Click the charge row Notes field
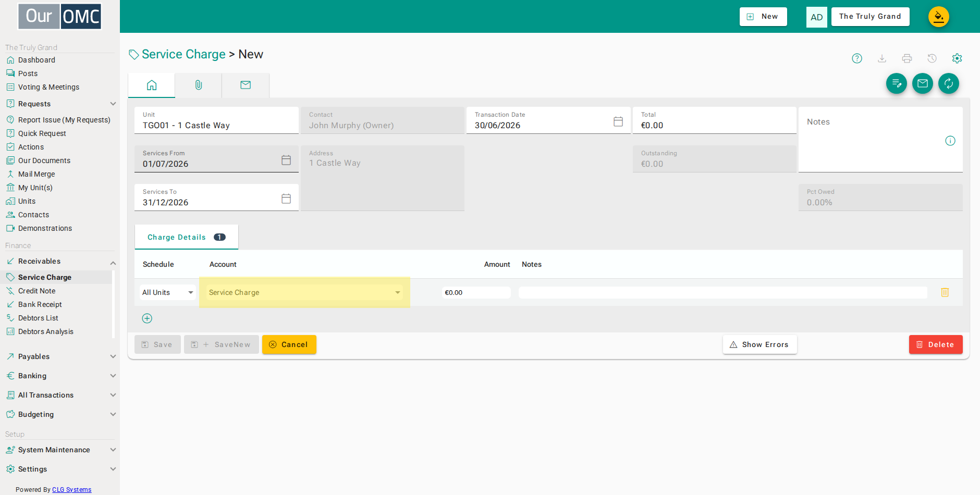This screenshot has height=495, width=980. pyautogui.click(x=723, y=292)
